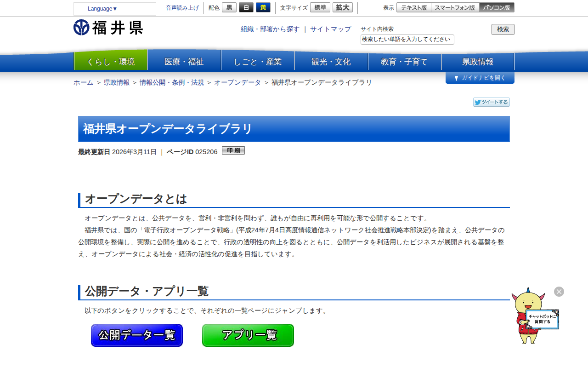Image resolution: width=588 pixels, height=368 pixels.
Task: Select the ページID 025206 text
Action: [192, 152]
